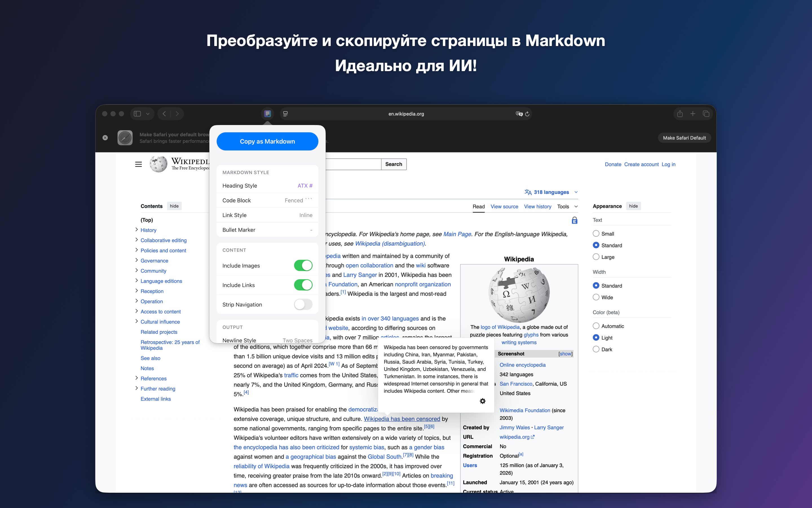Jump to Community in Contents
The height and width of the screenshot is (508, 812).
point(153,271)
